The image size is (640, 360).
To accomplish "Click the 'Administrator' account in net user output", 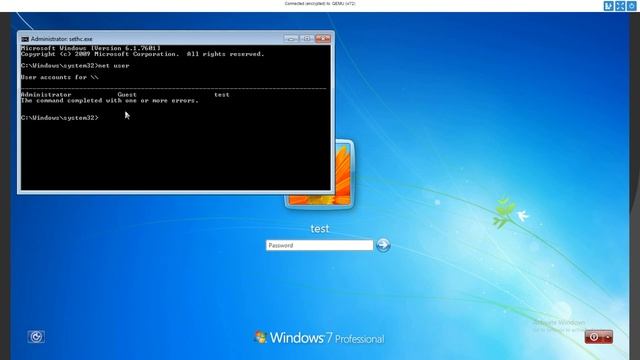I will (x=46, y=94).
